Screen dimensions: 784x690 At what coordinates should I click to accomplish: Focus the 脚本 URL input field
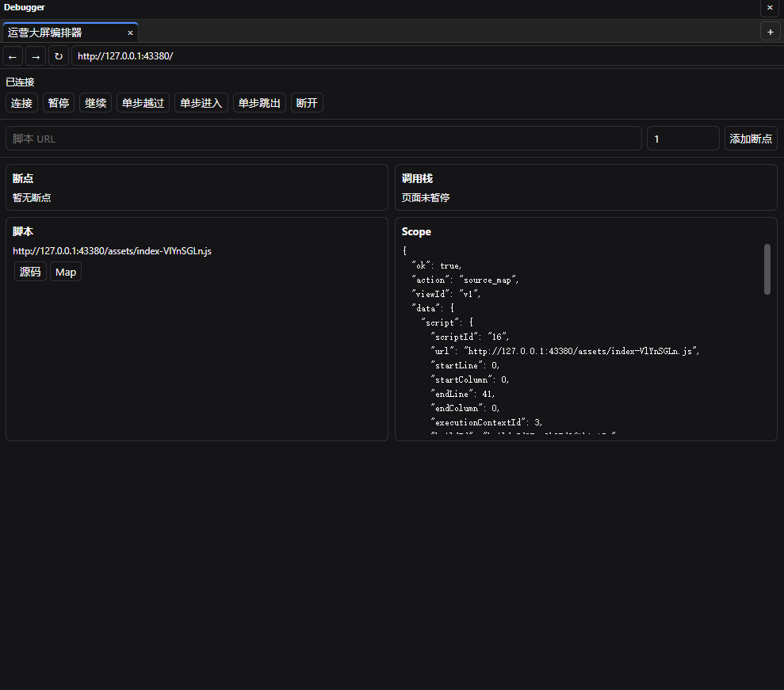click(323, 139)
